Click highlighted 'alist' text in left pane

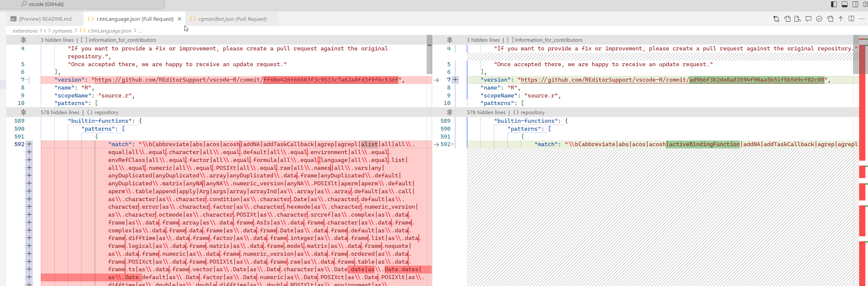point(369,144)
